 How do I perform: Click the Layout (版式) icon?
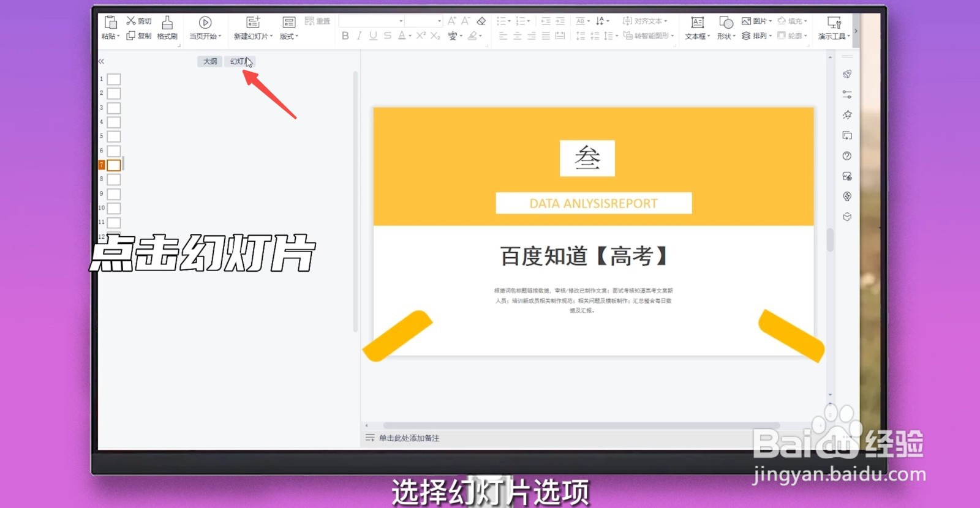pos(288,23)
